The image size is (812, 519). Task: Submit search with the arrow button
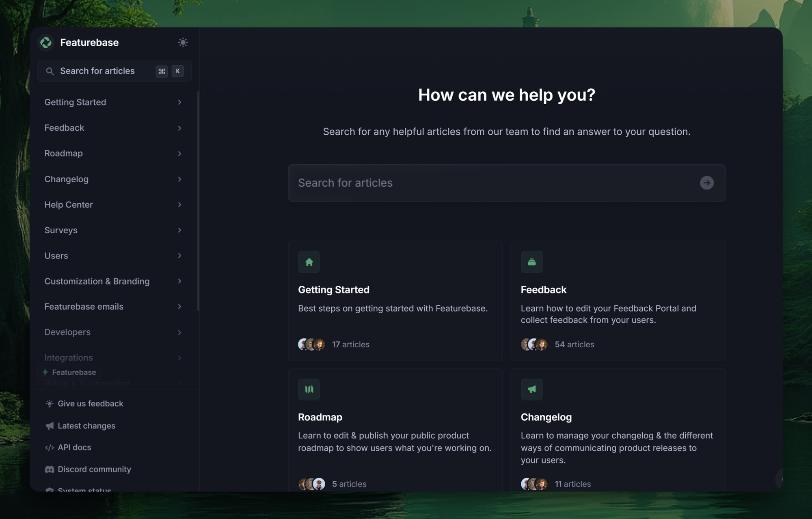(x=707, y=183)
